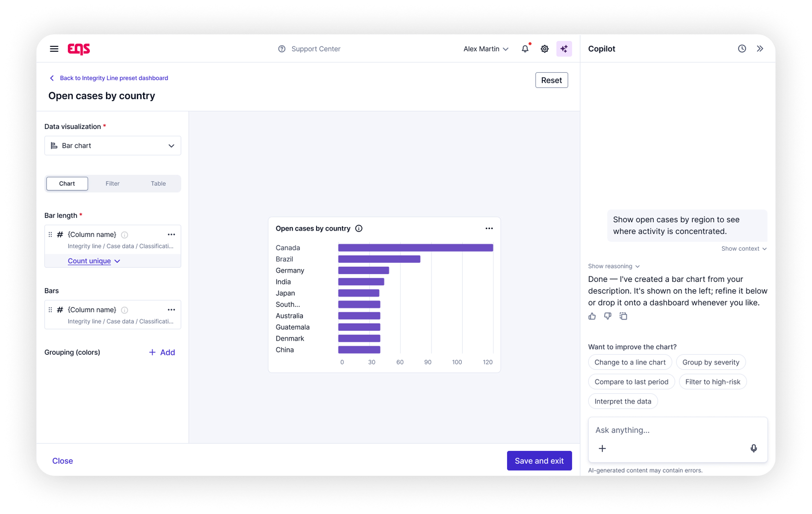Give thumbs down to Copilot response
The width and height of the screenshot is (812, 514).
[608, 316]
